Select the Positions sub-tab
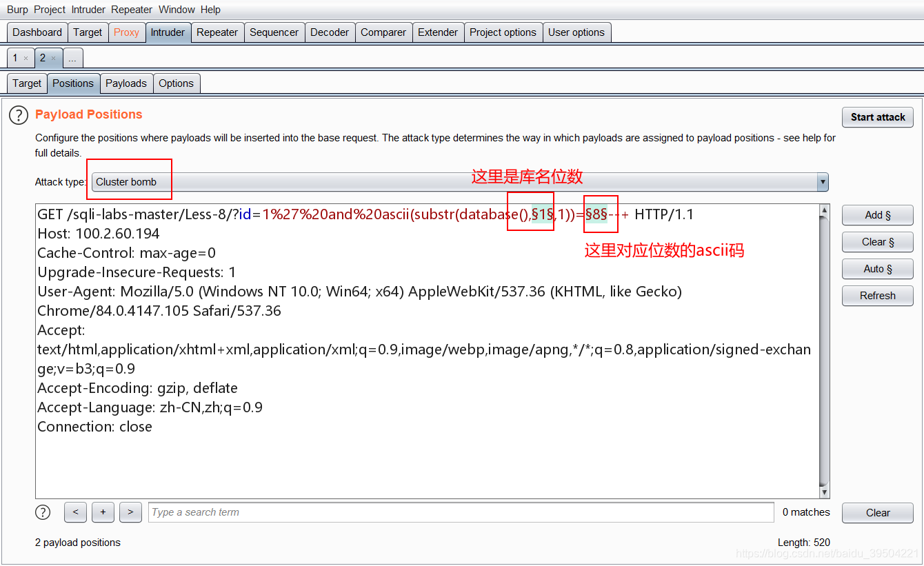 73,83
